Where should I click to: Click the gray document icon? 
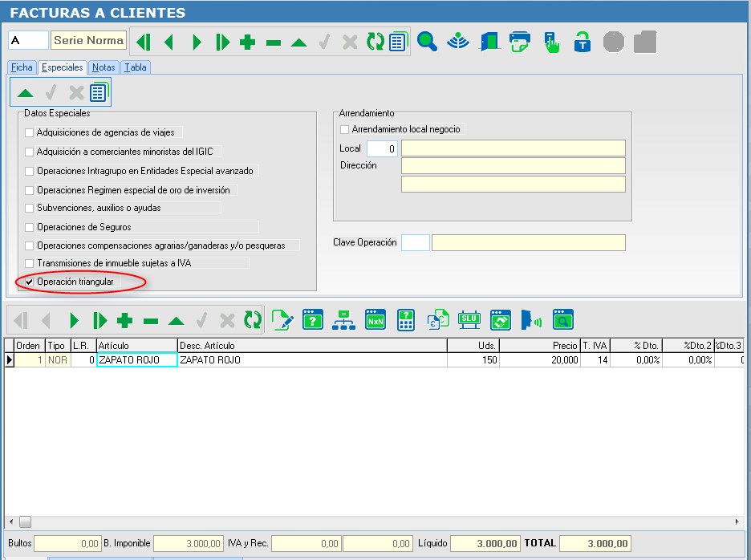pos(645,42)
